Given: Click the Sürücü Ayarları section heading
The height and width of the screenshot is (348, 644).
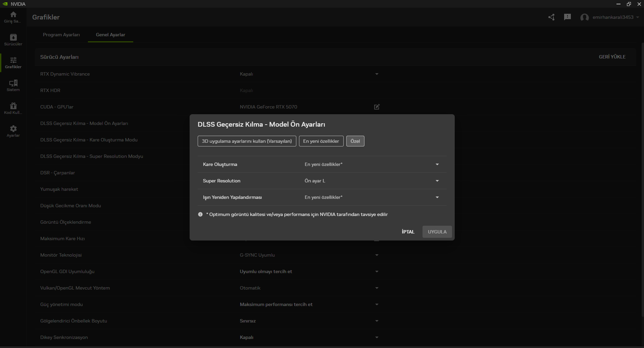Looking at the screenshot, I should pos(59,57).
